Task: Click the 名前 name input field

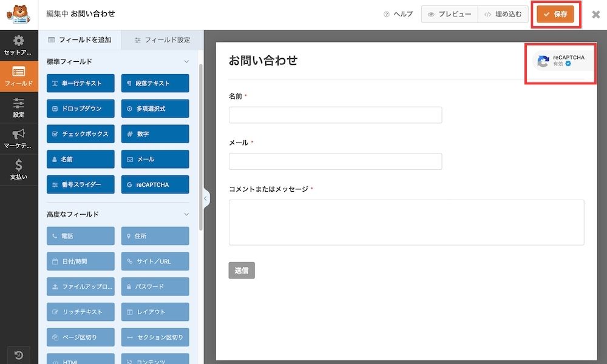Action: tap(335, 115)
